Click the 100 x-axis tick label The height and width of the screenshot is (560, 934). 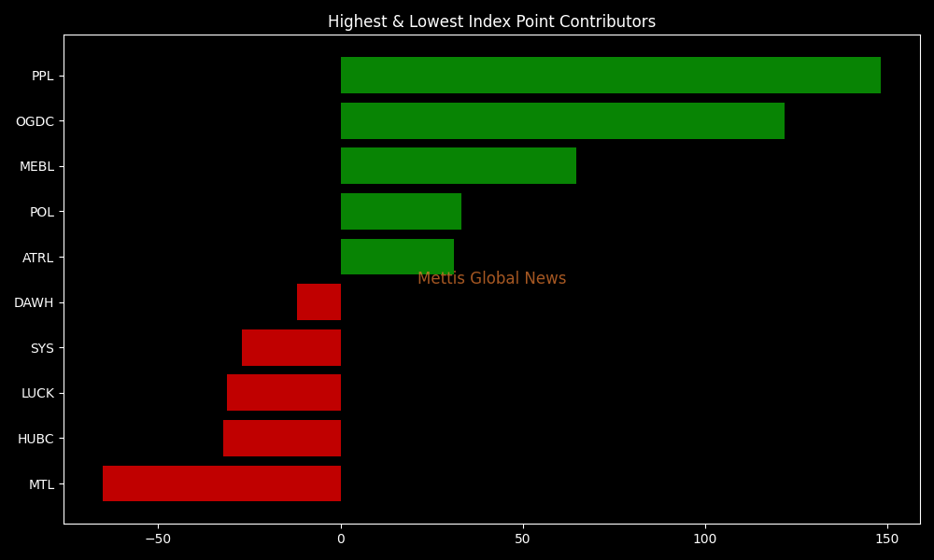(x=705, y=539)
